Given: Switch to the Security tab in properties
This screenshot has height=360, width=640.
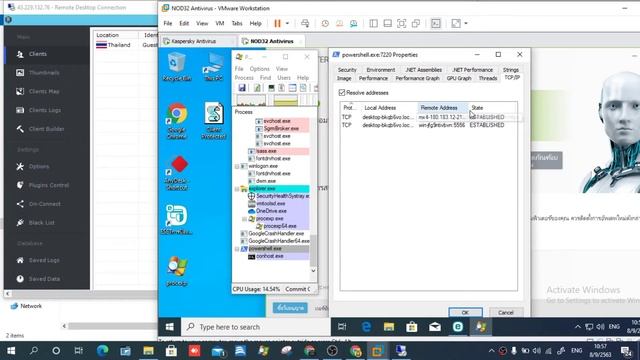Looking at the screenshot, I should pyautogui.click(x=347, y=70).
